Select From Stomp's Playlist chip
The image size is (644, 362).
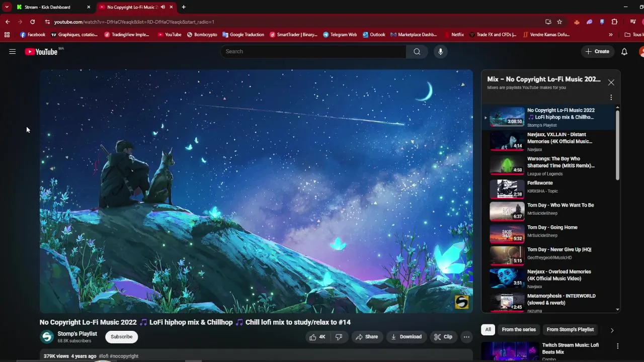(570, 330)
